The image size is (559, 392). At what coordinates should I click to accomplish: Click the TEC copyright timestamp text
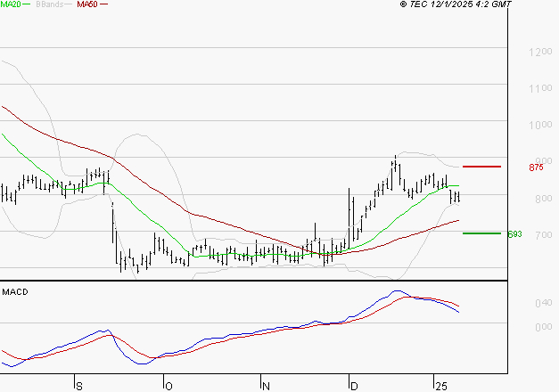click(x=456, y=4)
